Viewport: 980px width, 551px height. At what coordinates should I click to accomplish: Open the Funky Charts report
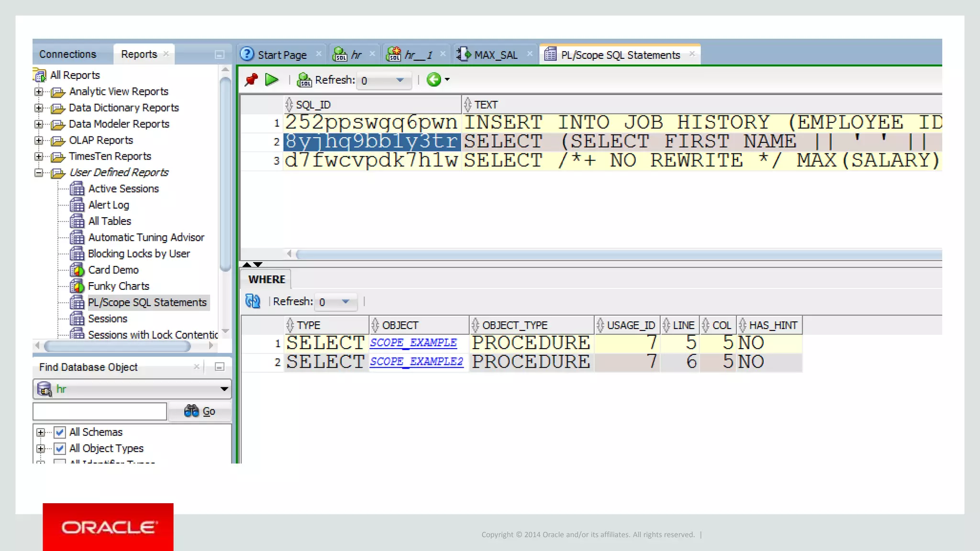119,286
